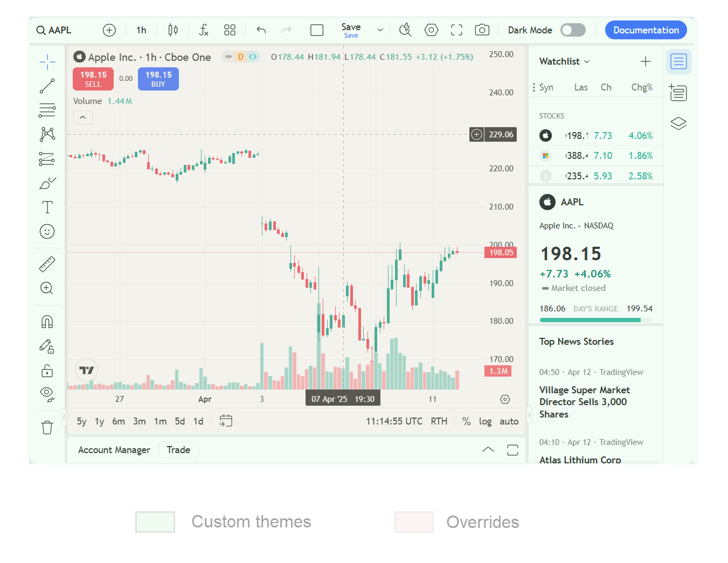
Task: Click the 198.15 BUY button
Action: click(158, 79)
